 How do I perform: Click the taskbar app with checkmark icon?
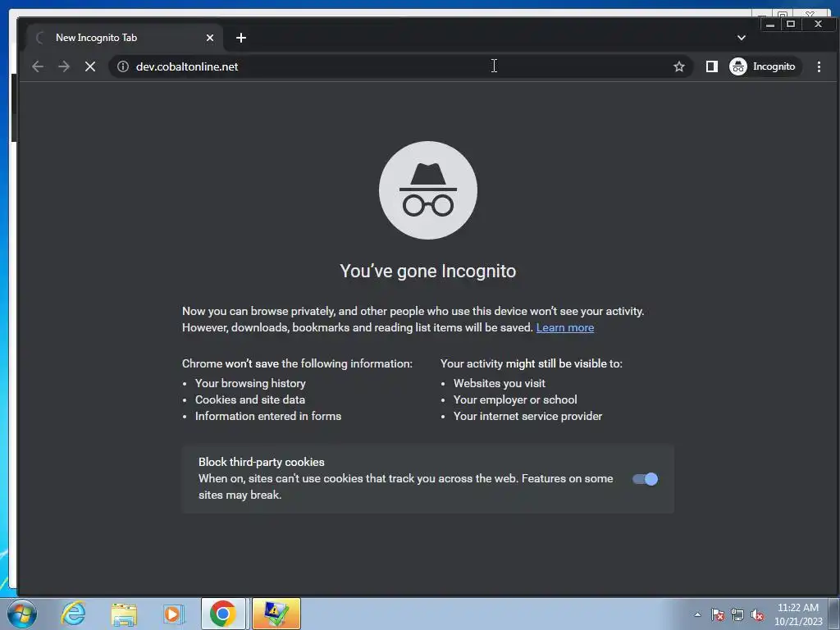(x=276, y=614)
